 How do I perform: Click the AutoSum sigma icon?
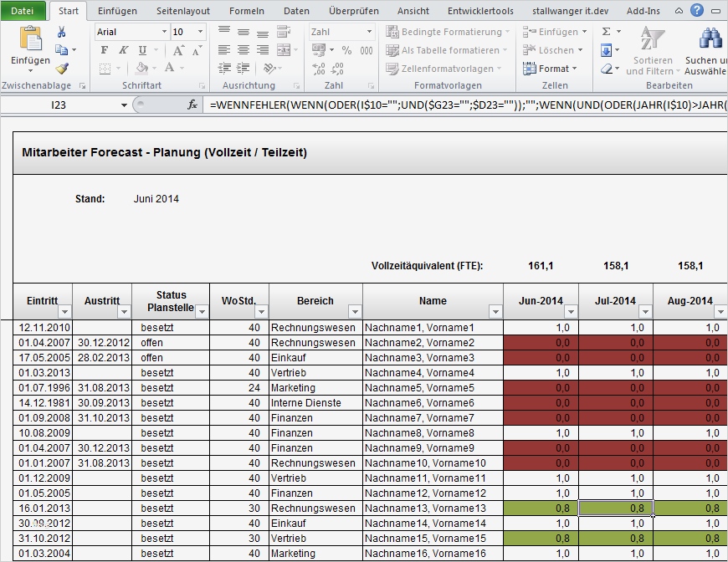(x=606, y=32)
